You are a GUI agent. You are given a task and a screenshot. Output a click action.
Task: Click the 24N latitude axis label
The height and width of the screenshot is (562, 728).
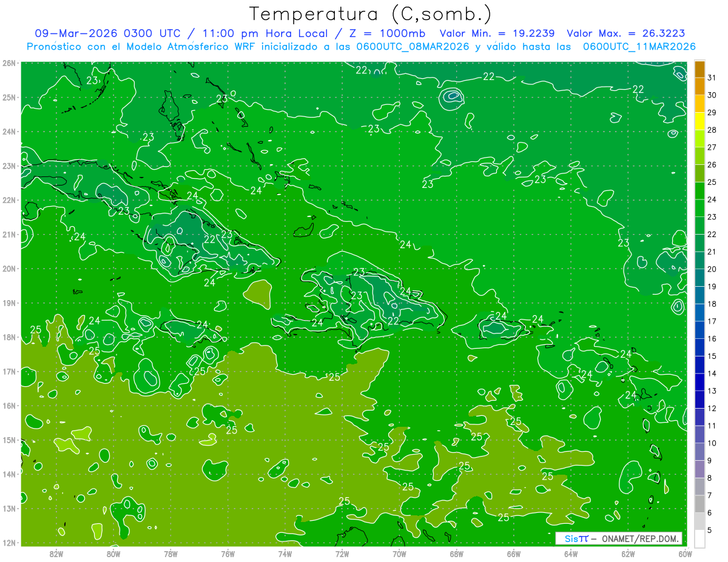pyautogui.click(x=9, y=132)
